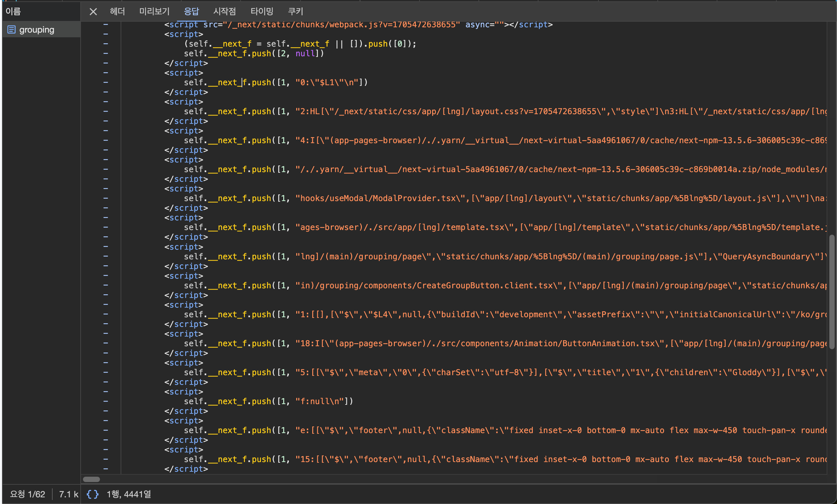Click the line with QueryAsyncBoundary
This screenshot has width=837, height=504.
(505, 257)
